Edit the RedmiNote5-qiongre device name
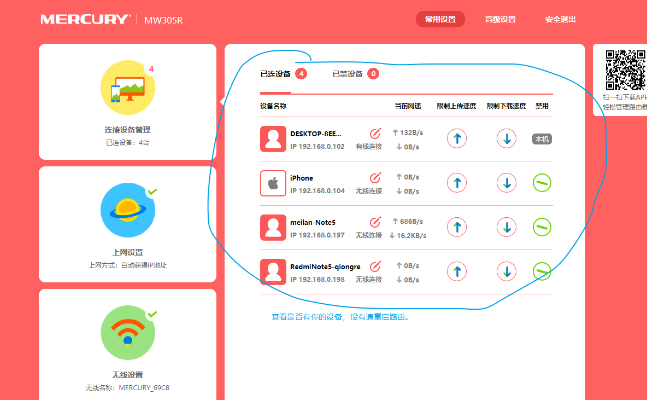This screenshot has height=400, width=647. tap(375, 266)
